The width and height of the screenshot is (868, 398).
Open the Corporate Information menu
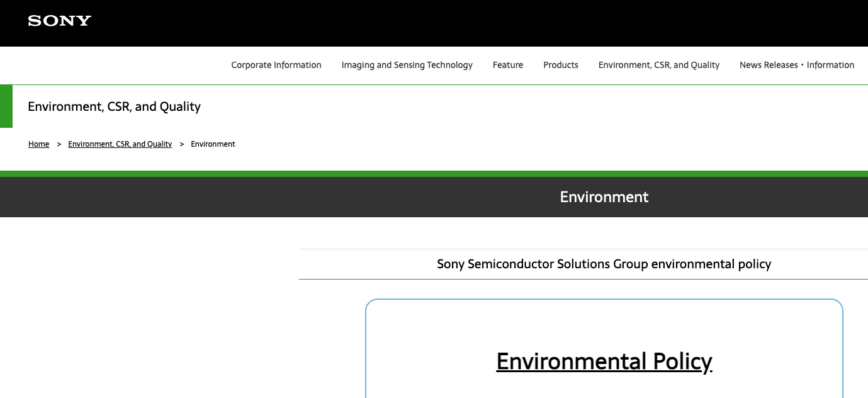(276, 65)
